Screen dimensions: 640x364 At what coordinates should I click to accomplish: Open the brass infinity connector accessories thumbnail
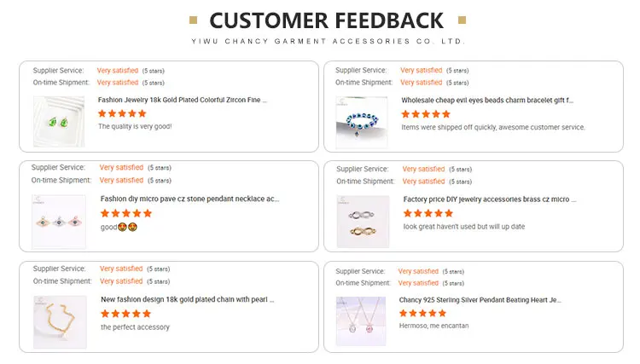(362, 222)
